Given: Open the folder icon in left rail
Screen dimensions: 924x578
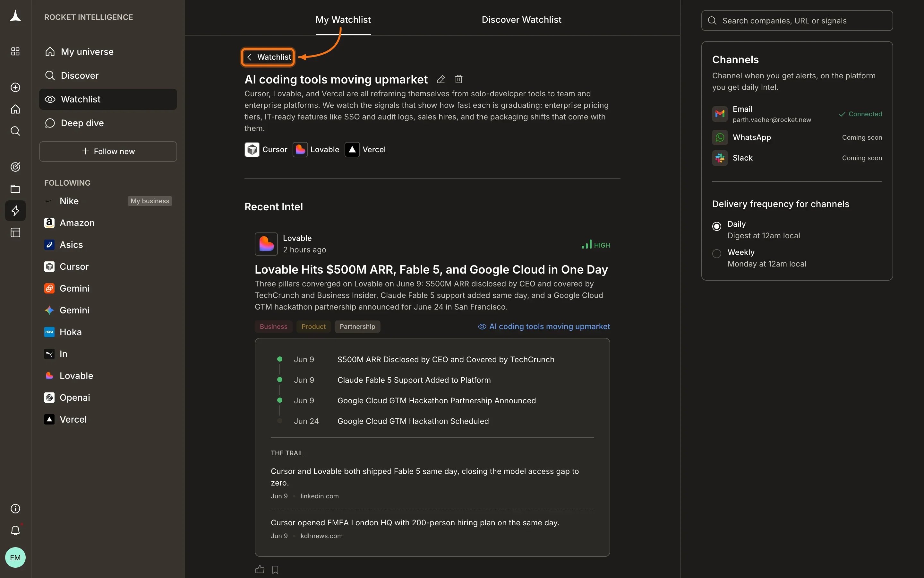Looking at the screenshot, I should tap(15, 189).
